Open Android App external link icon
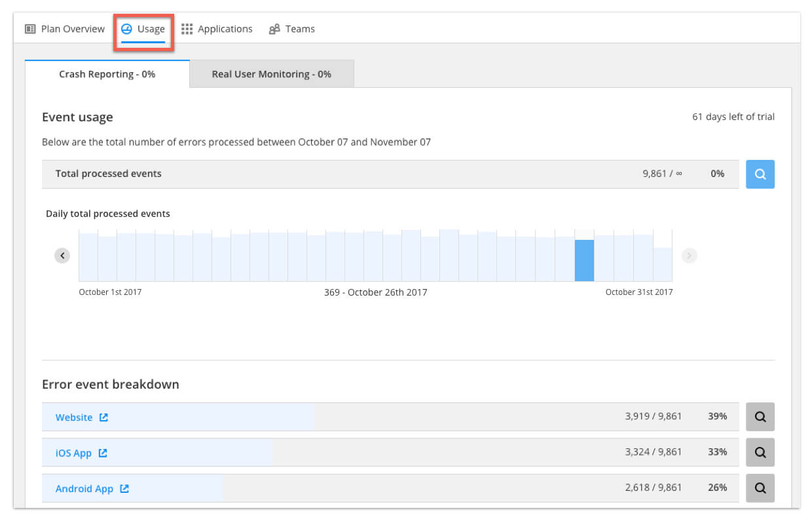The height and width of the screenshot is (523, 812). 124,488
